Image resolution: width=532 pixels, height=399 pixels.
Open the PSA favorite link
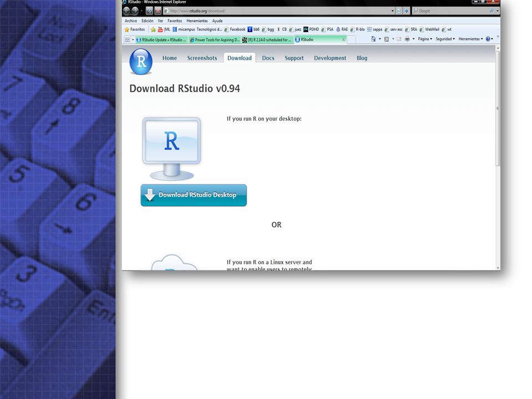click(x=328, y=29)
